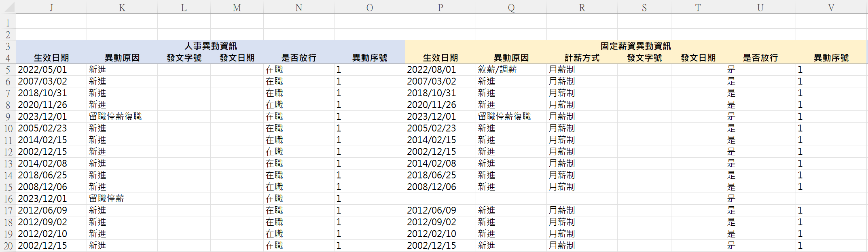
Task: Select the 敘薪/調薪 cell in row 5
Action: (x=511, y=70)
